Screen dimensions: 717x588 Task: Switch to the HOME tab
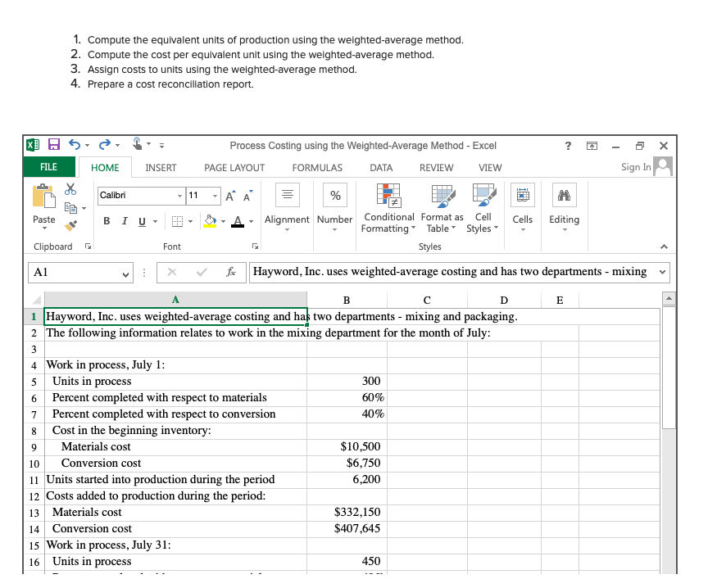tap(105, 168)
